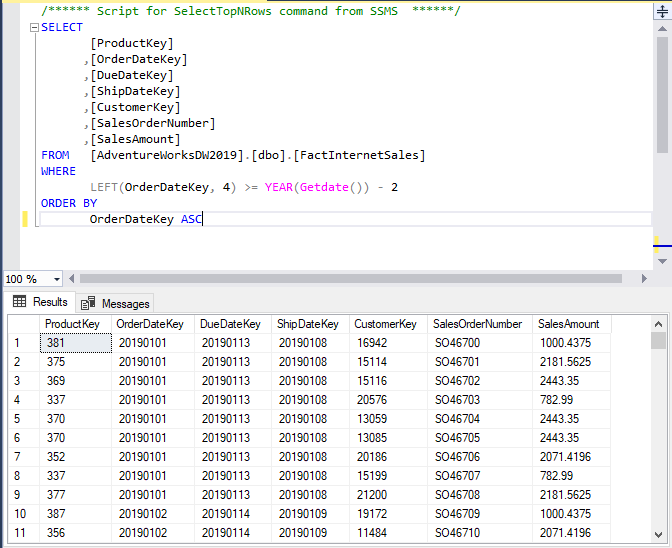This screenshot has width=672, height=548.
Task: Open the 100 % zoom dropdown
Action: [57, 279]
